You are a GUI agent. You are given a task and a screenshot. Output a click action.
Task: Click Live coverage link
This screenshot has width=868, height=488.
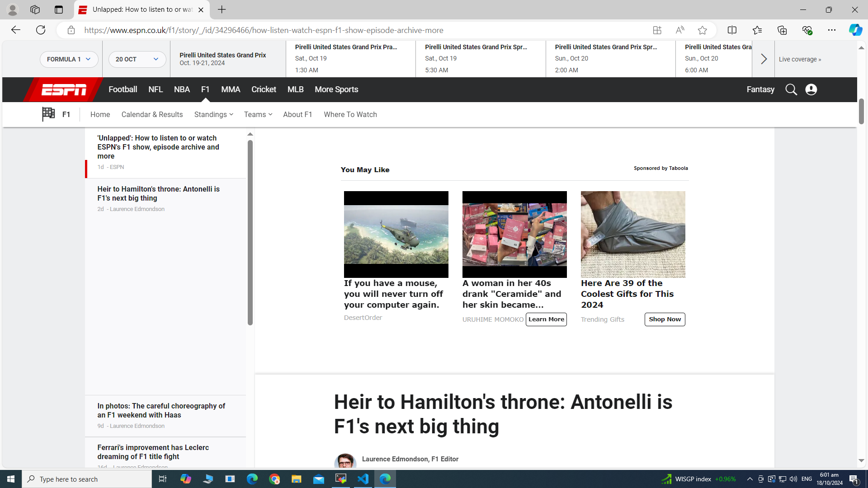(x=800, y=59)
